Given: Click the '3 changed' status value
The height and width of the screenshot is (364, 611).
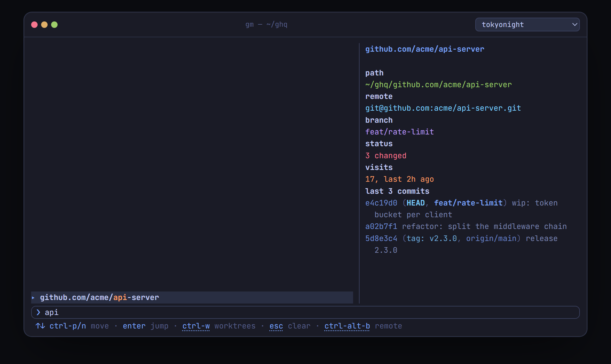Looking at the screenshot, I should click(386, 156).
